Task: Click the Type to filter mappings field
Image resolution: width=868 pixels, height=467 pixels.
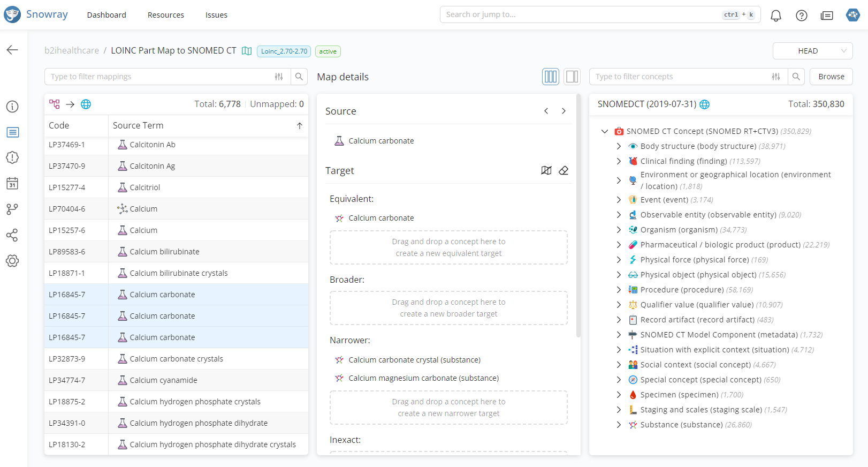Action: [161, 77]
